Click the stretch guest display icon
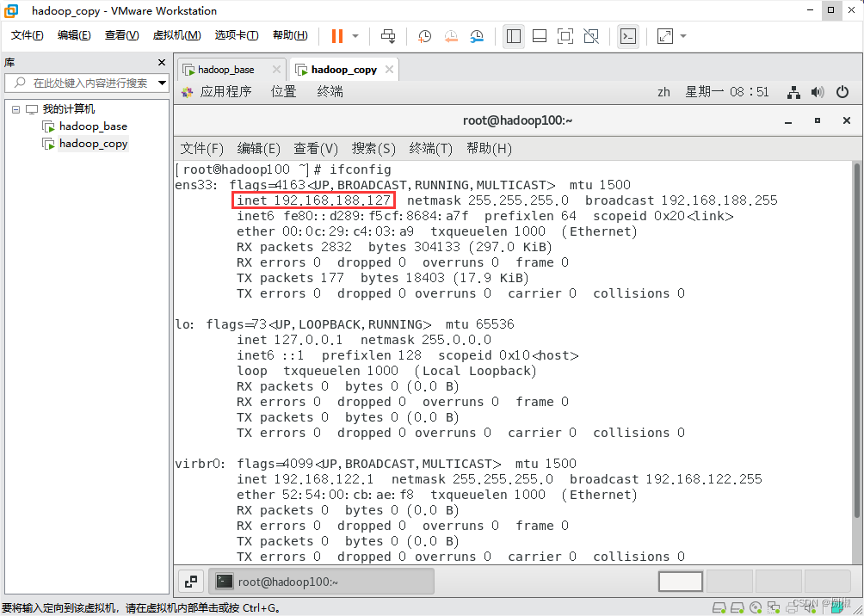The height and width of the screenshot is (616, 864). 665,36
